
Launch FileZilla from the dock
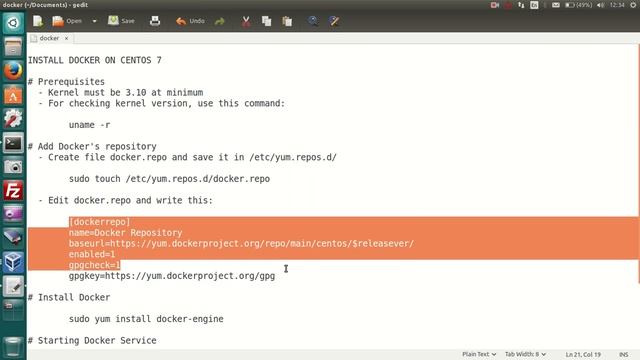pos(13,191)
